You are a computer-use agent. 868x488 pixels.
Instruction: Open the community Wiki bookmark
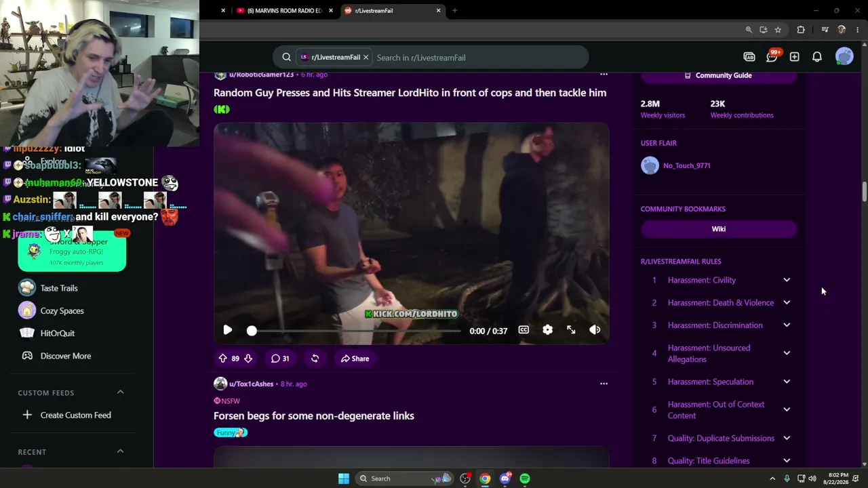tap(718, 229)
